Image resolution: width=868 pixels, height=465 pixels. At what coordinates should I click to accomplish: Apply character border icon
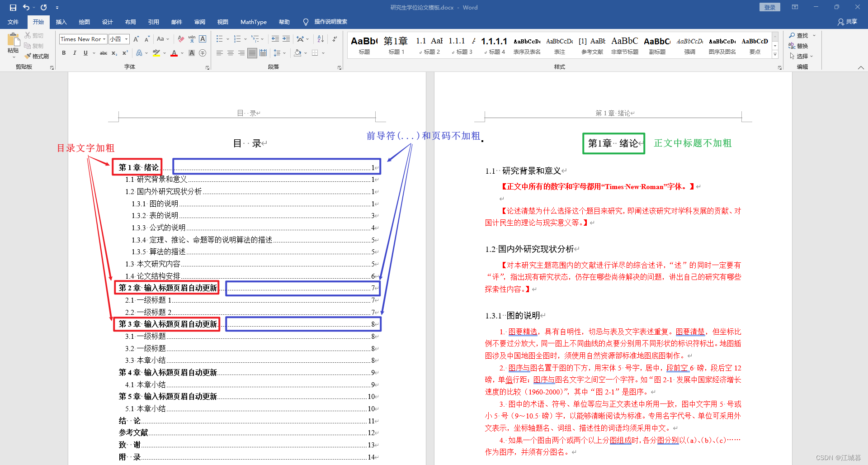pyautogui.click(x=203, y=39)
